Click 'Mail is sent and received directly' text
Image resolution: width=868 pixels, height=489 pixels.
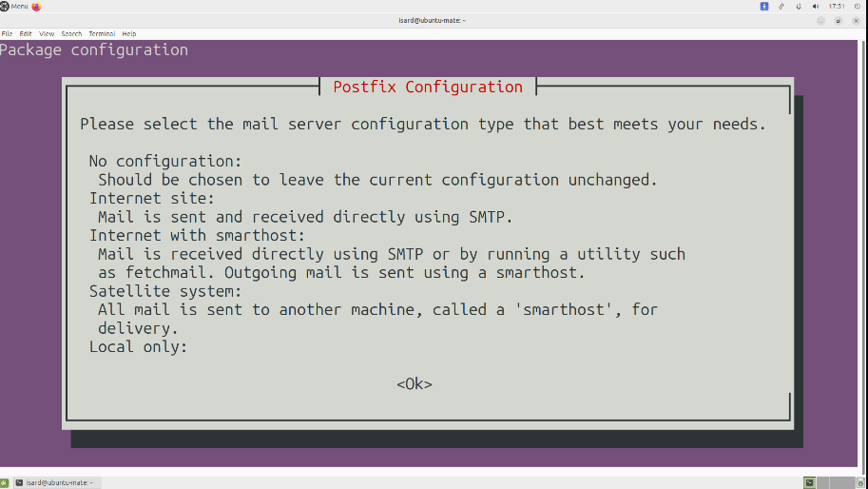[x=251, y=217]
